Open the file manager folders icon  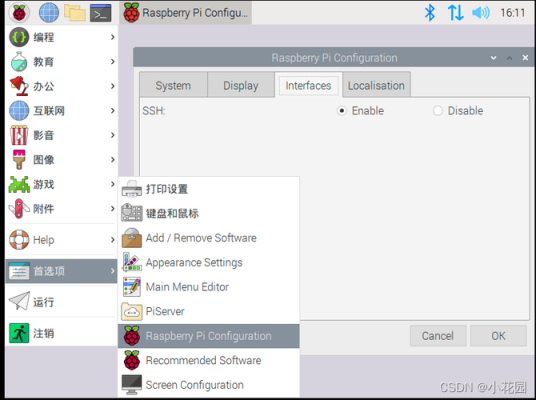75,13
